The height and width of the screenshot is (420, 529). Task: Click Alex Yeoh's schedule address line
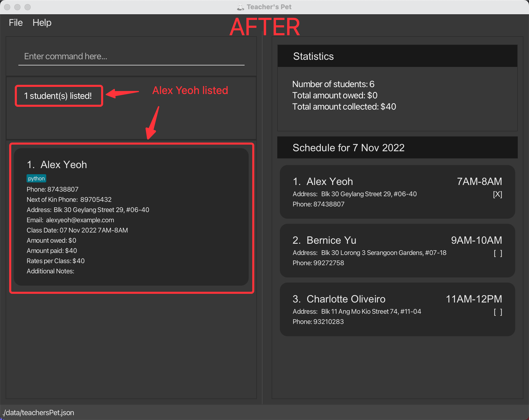click(355, 194)
